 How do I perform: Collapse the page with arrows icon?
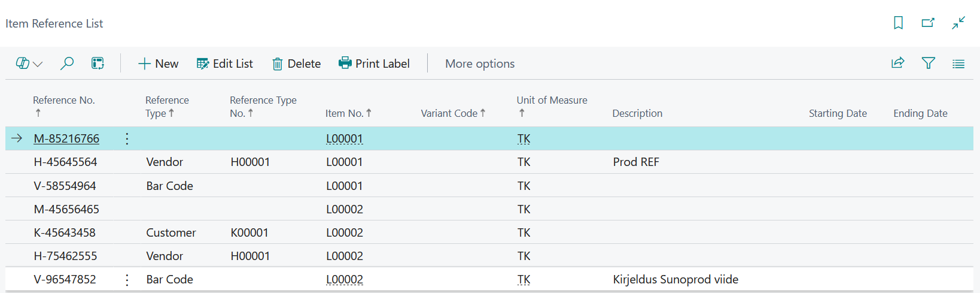click(958, 23)
